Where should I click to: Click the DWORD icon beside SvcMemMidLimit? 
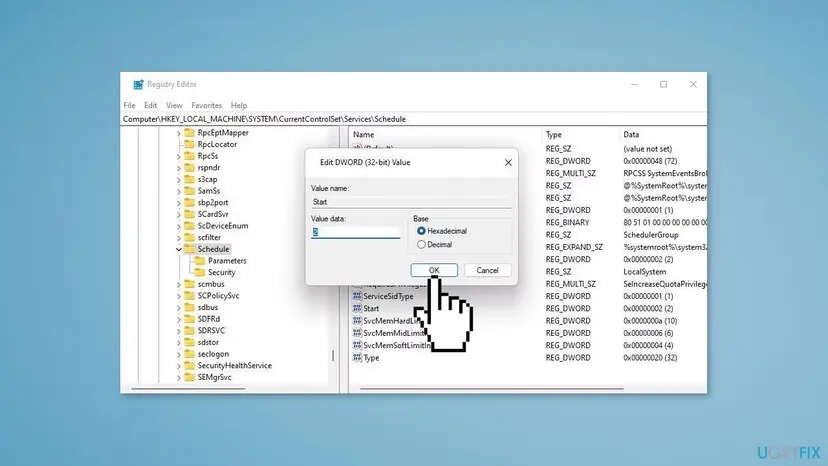357,333
